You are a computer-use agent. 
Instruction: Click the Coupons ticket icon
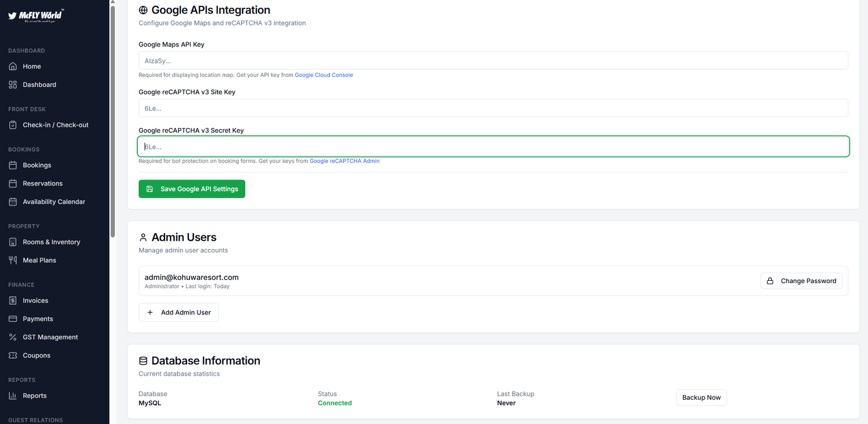[13, 356]
